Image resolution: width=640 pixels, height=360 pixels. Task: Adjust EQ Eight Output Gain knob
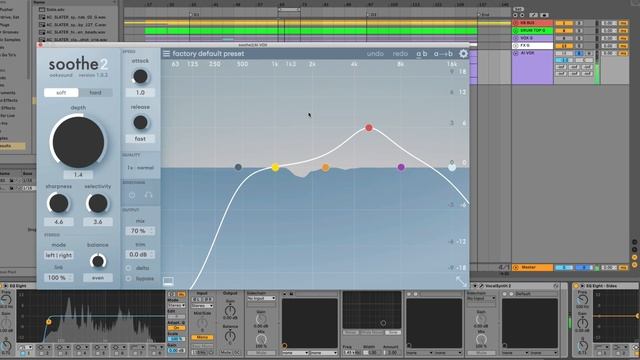pyautogui.click(x=230, y=311)
